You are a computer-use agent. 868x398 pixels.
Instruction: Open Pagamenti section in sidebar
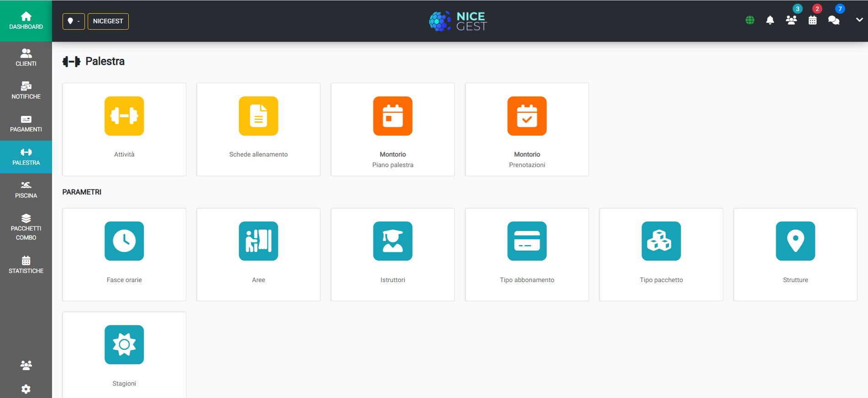26,124
